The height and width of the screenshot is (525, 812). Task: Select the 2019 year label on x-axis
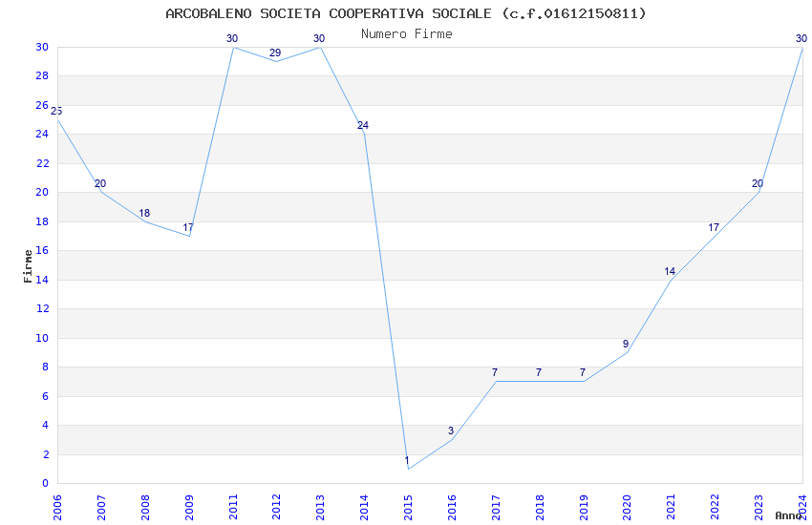tap(584, 507)
